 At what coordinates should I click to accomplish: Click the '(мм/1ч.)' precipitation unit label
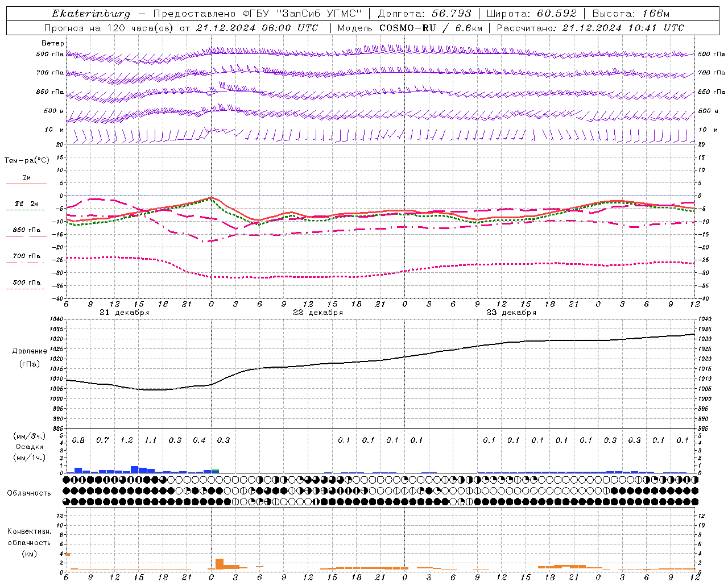(x=30, y=457)
